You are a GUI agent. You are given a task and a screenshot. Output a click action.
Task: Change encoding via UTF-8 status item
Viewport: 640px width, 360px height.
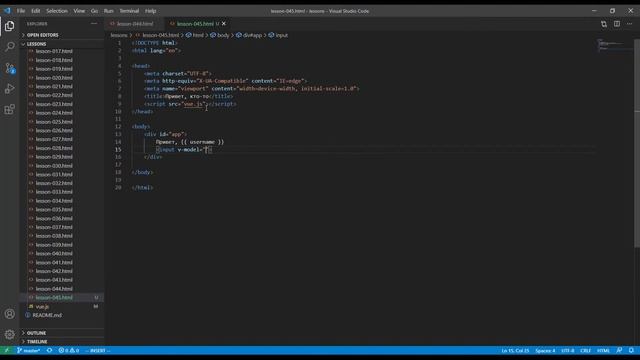tap(568, 351)
